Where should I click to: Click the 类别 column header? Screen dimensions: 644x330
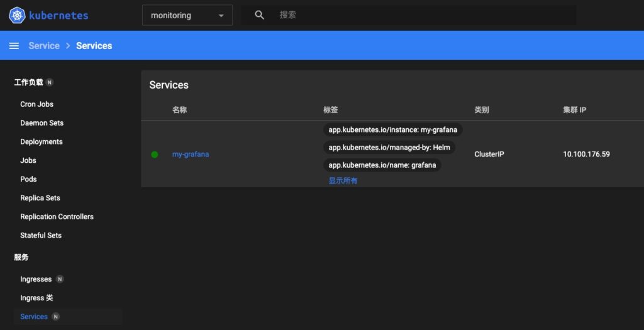point(482,110)
